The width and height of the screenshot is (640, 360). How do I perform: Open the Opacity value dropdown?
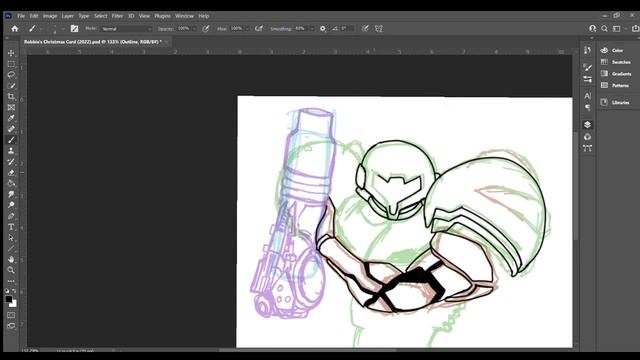click(x=194, y=29)
